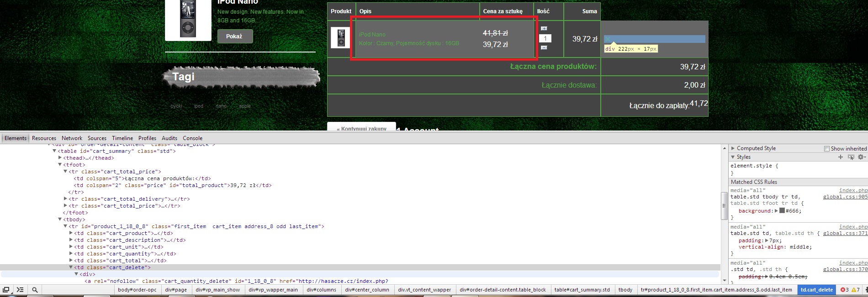Decrease quantity with the minus icon

click(x=544, y=47)
